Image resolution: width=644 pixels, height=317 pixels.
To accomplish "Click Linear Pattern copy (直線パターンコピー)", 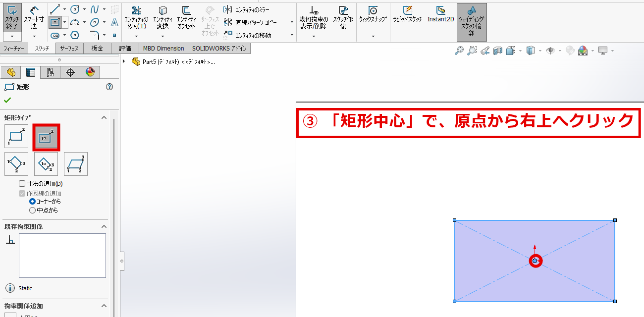I will (250, 22).
